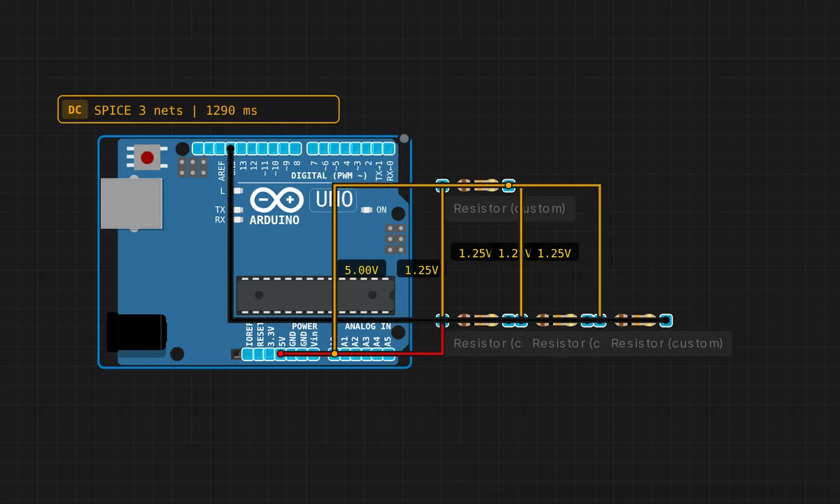Select the Vin pin on the power header
The width and height of the screenshot is (840, 504).
tap(314, 354)
